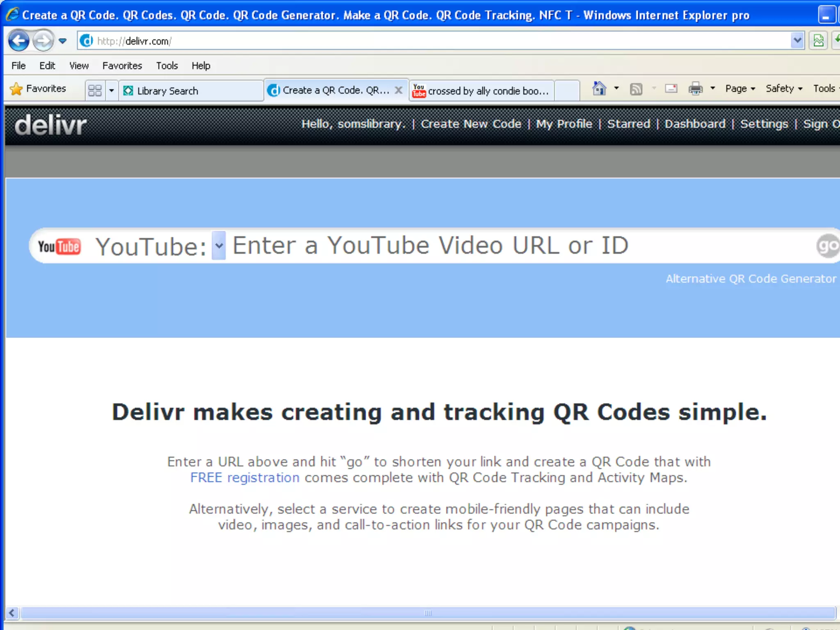
Task: Open the FREE registration link
Action: 245,478
